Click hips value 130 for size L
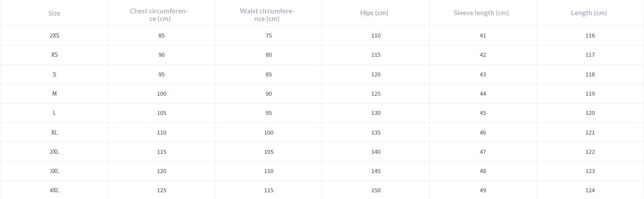 [x=376, y=113]
